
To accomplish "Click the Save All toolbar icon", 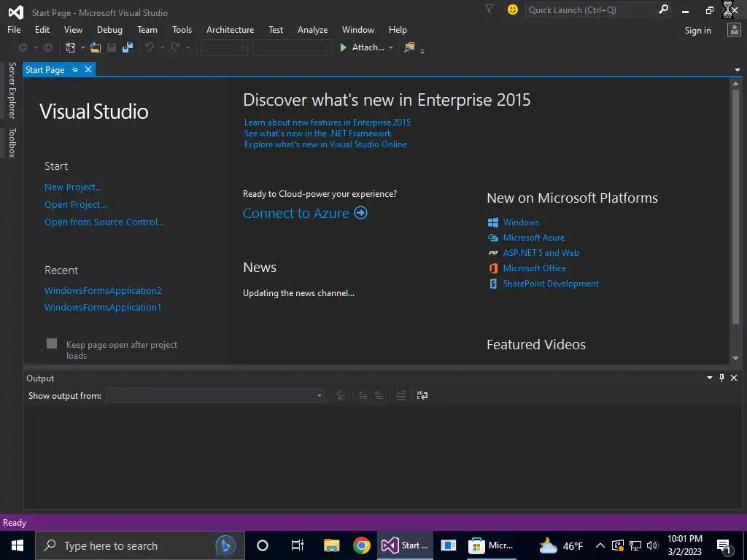I will point(128,47).
